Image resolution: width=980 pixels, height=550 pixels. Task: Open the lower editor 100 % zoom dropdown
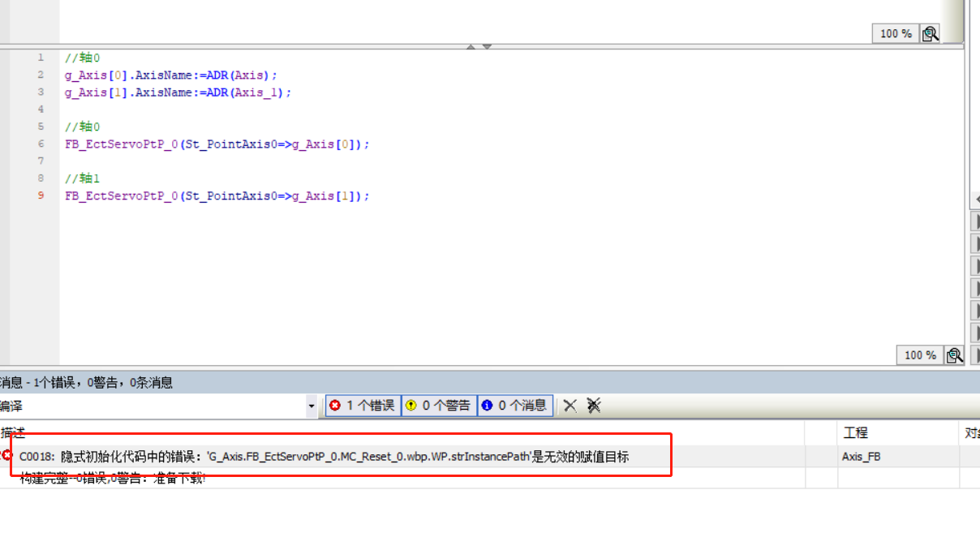click(x=919, y=355)
